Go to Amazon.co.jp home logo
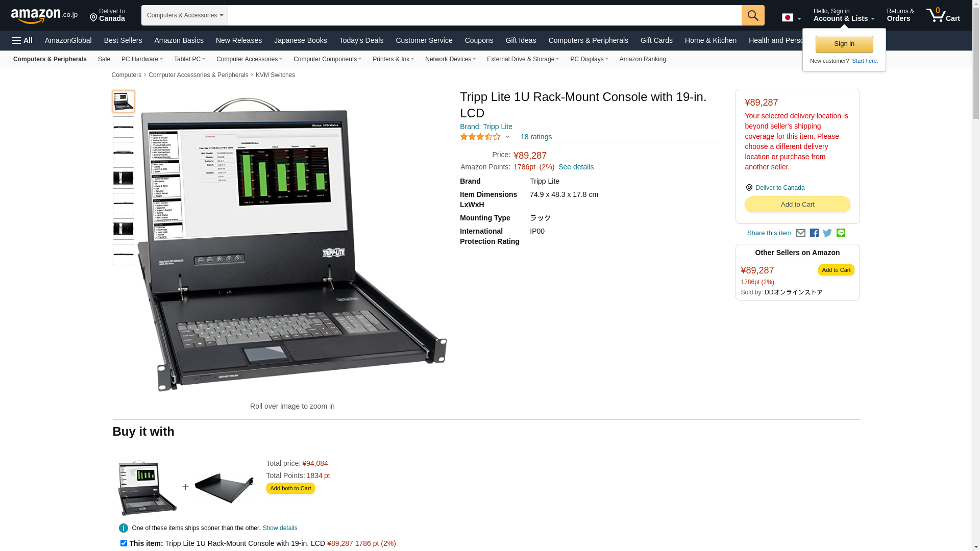The image size is (980, 551). pyautogui.click(x=44, y=15)
